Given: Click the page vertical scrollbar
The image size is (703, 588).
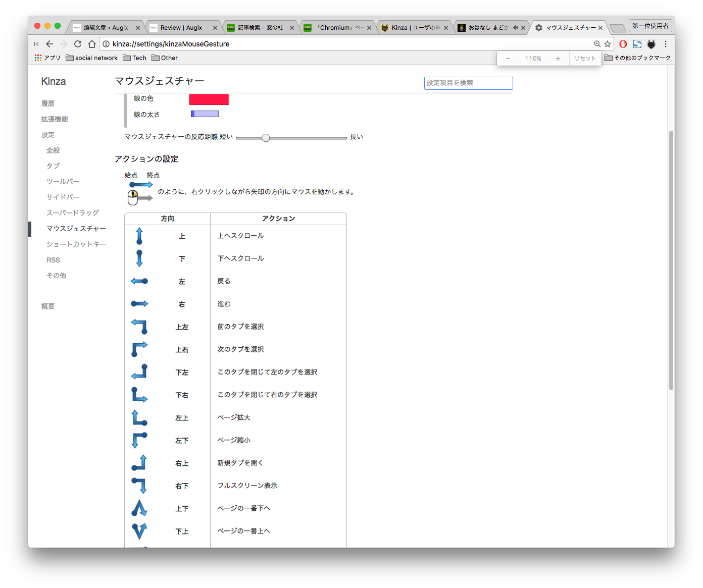Looking at the screenshot, I should [x=671, y=260].
